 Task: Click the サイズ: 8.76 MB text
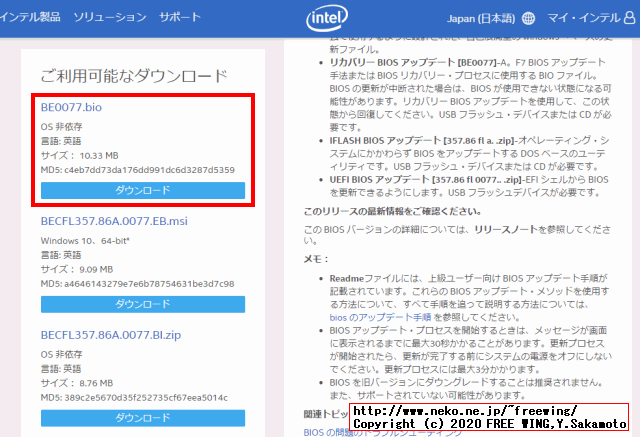(x=77, y=384)
